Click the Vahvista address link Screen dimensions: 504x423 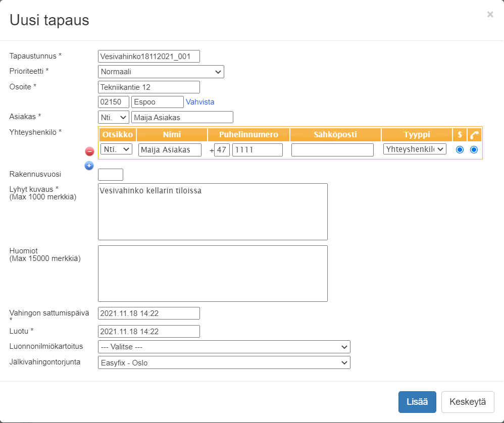coord(200,102)
